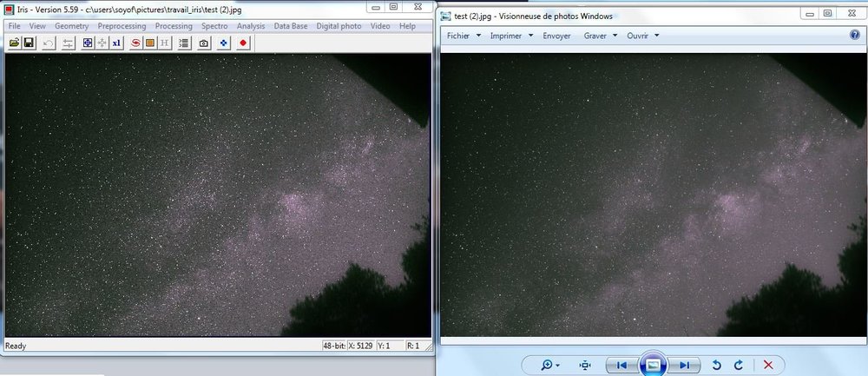Click Envoyer in photo viewer toolbar

(x=556, y=36)
